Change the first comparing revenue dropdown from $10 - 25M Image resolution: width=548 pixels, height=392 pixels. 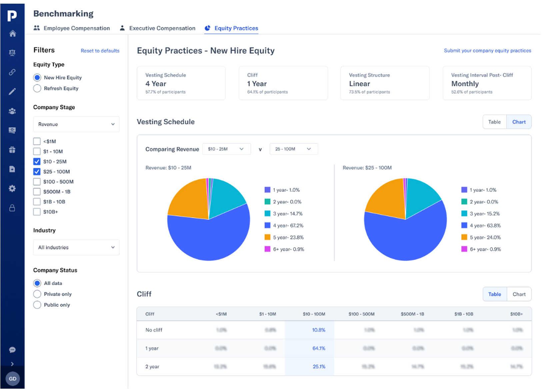coord(226,149)
